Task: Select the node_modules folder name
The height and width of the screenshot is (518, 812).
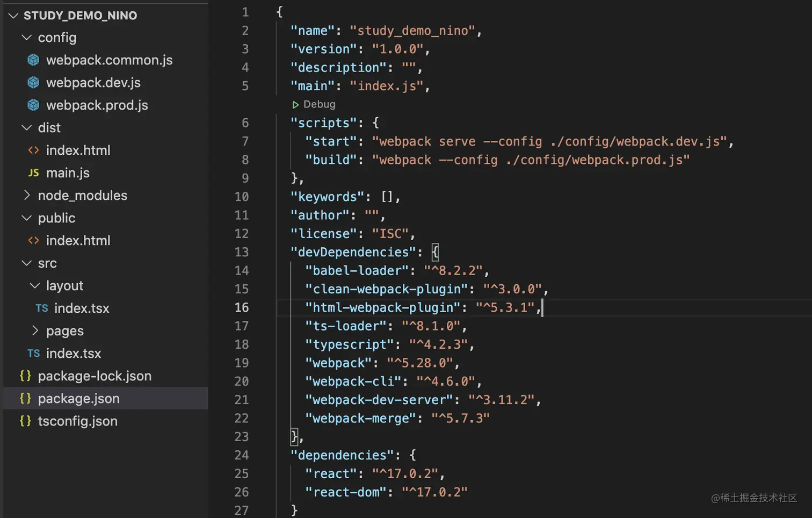Action: click(x=83, y=196)
